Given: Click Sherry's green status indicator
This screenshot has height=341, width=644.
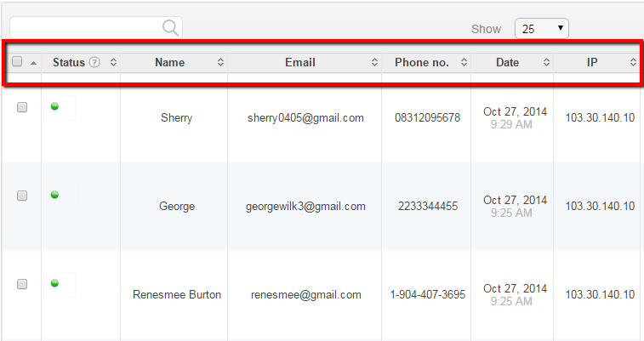Looking at the screenshot, I should [x=54, y=106].
